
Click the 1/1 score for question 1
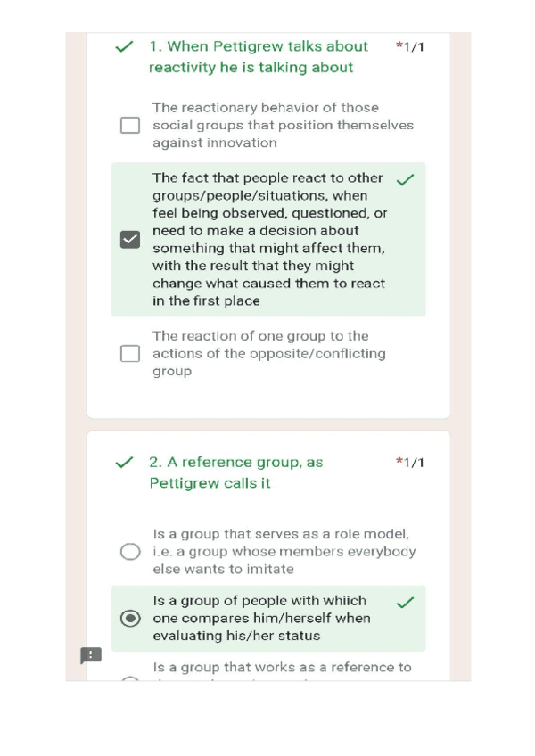click(x=415, y=46)
